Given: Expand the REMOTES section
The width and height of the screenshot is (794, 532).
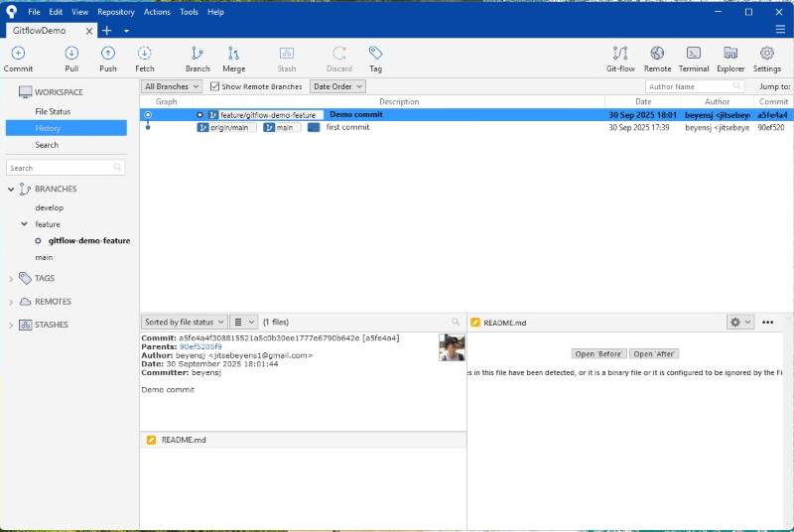Looking at the screenshot, I should [x=11, y=302].
